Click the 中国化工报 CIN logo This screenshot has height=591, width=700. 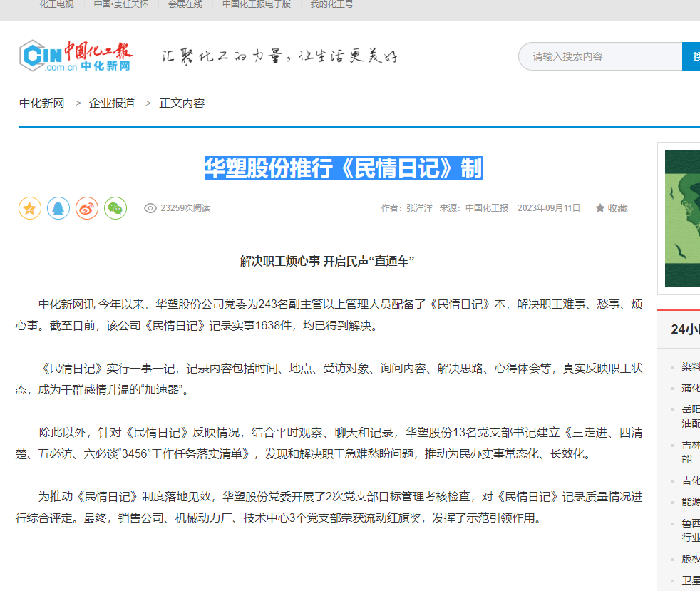[x=76, y=56]
